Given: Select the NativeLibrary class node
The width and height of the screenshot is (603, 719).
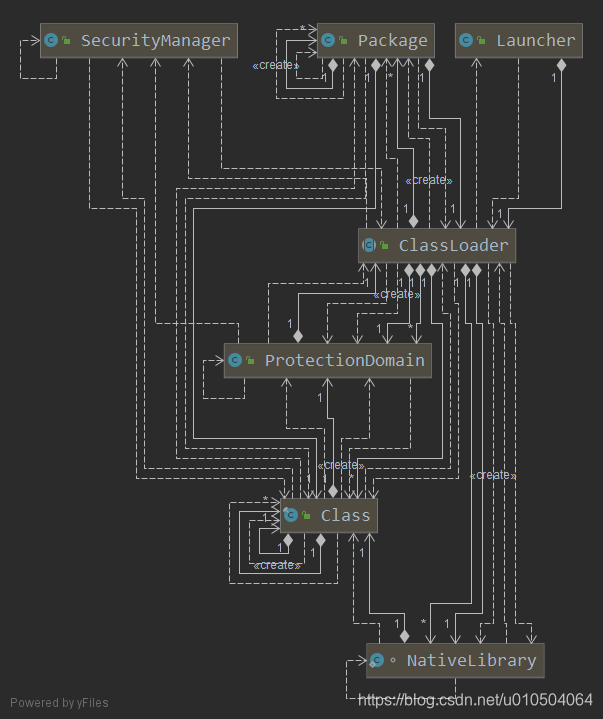Looking at the screenshot, I should [x=455, y=660].
